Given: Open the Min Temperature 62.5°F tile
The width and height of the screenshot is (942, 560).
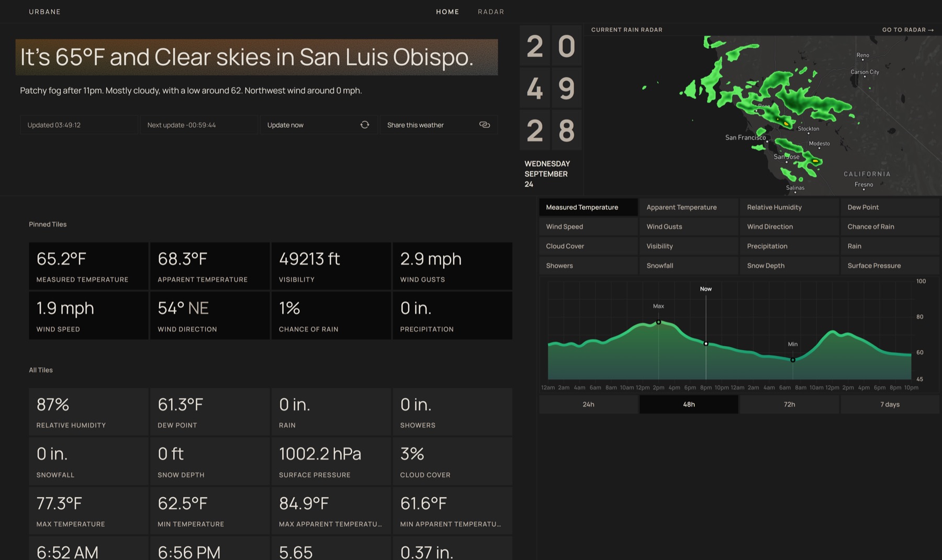Looking at the screenshot, I should 210,511.
